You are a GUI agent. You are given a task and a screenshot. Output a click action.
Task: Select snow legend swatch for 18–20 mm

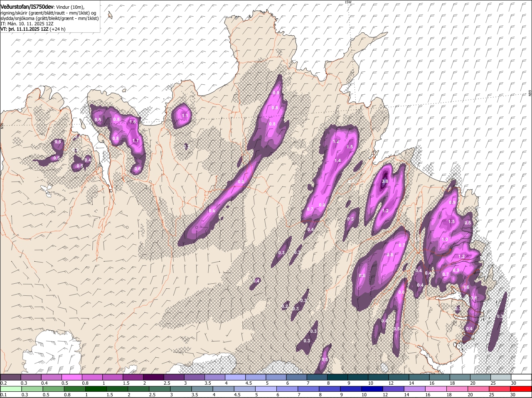point(460,377)
